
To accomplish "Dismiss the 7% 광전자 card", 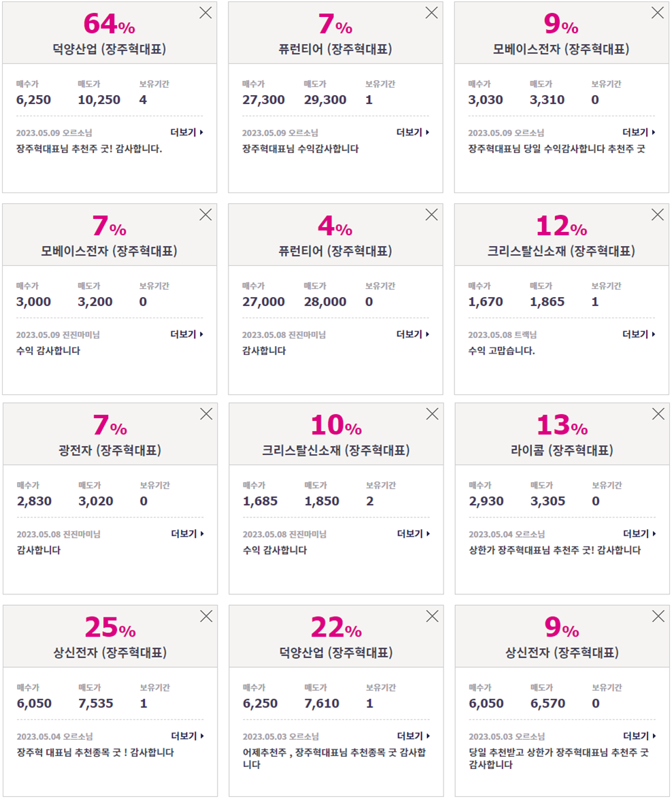I will coord(206,414).
